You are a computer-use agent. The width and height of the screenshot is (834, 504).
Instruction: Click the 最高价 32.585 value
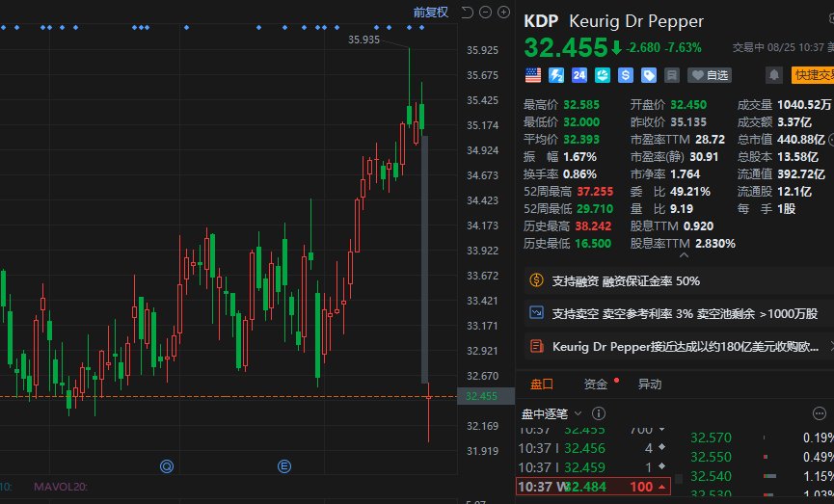point(581,105)
